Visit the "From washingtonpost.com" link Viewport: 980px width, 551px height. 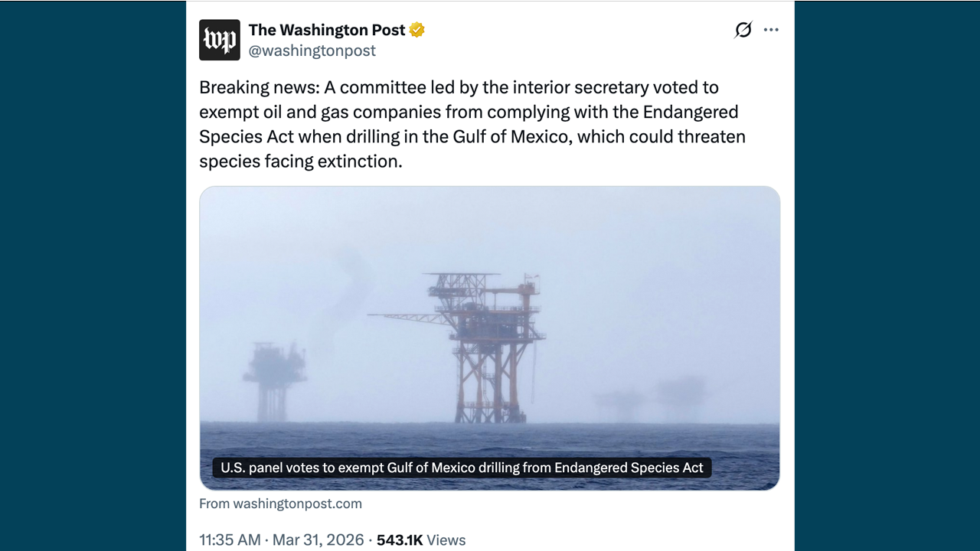(x=280, y=504)
